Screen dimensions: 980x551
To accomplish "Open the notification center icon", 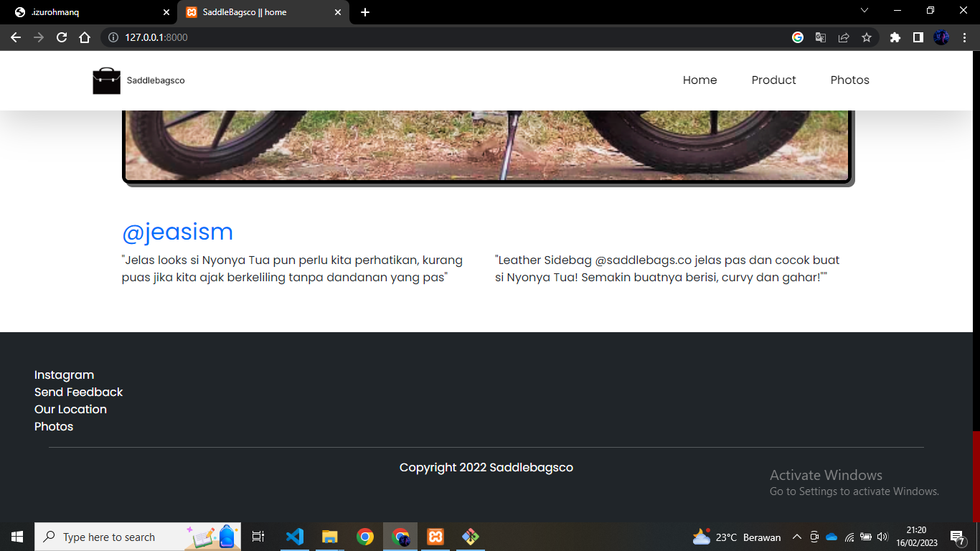I will tap(958, 537).
